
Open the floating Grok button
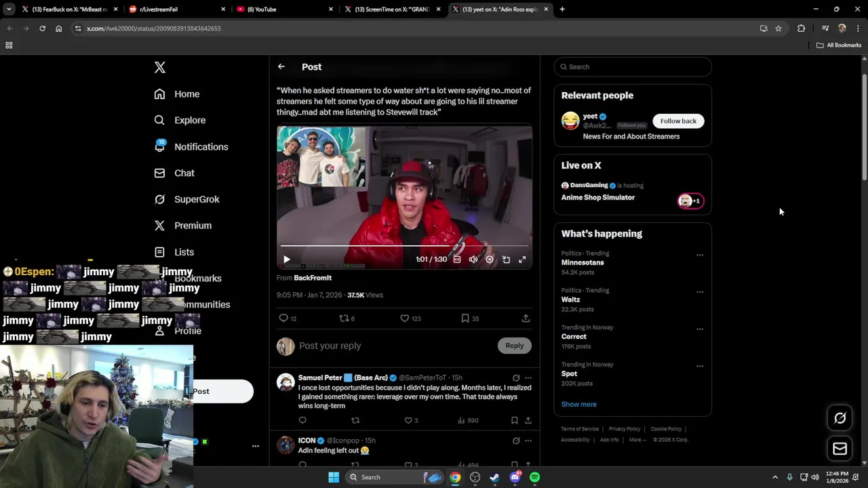click(x=840, y=418)
